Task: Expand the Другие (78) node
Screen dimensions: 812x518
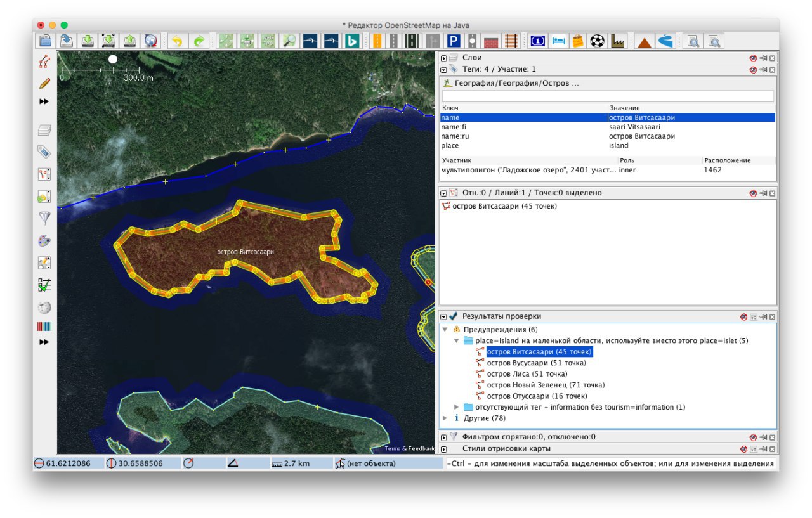Action: pyautogui.click(x=445, y=418)
